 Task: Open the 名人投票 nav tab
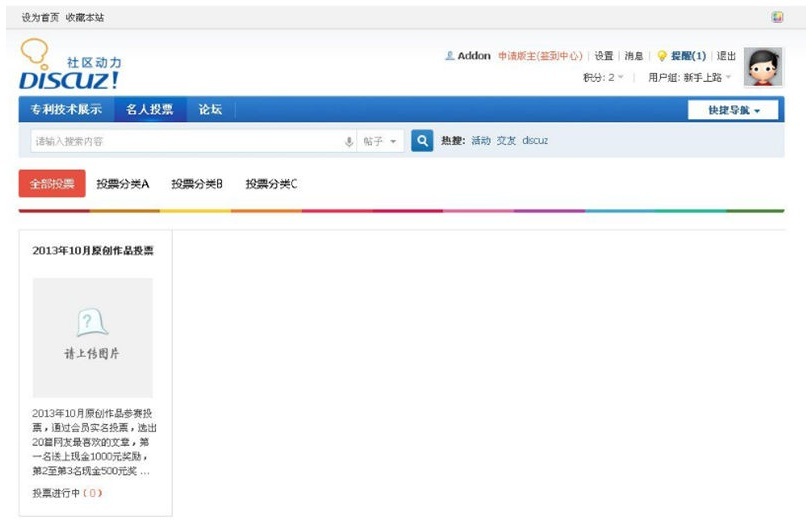(x=150, y=109)
